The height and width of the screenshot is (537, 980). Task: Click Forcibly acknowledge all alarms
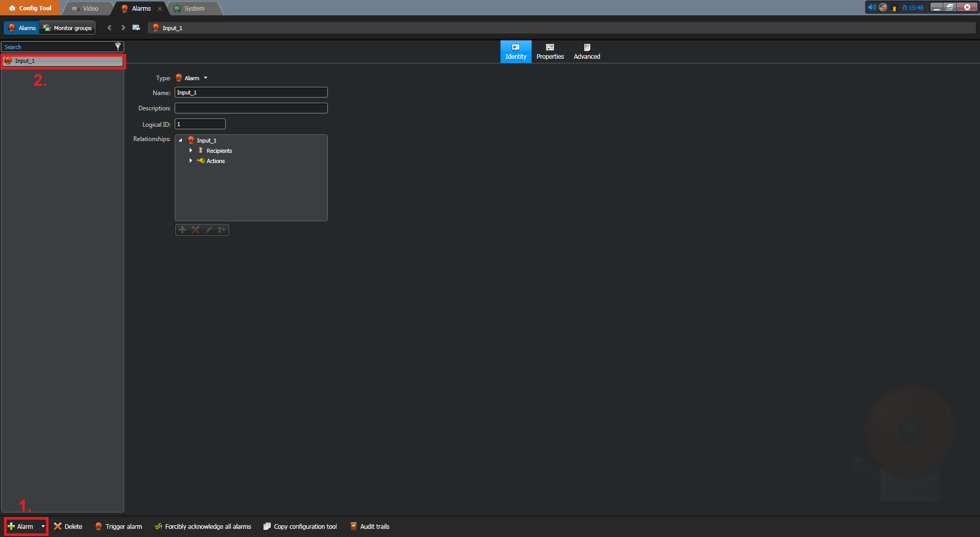pyautogui.click(x=203, y=526)
